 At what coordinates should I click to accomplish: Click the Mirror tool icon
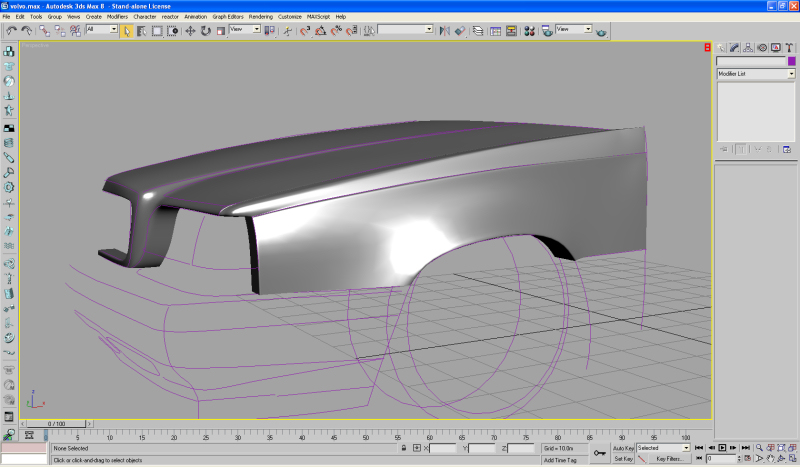coord(444,31)
